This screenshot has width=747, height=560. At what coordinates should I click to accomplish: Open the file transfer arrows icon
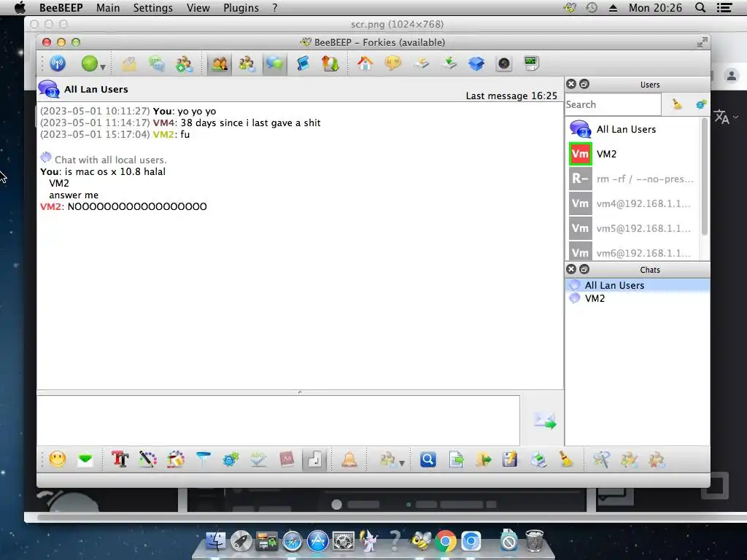[x=330, y=64]
